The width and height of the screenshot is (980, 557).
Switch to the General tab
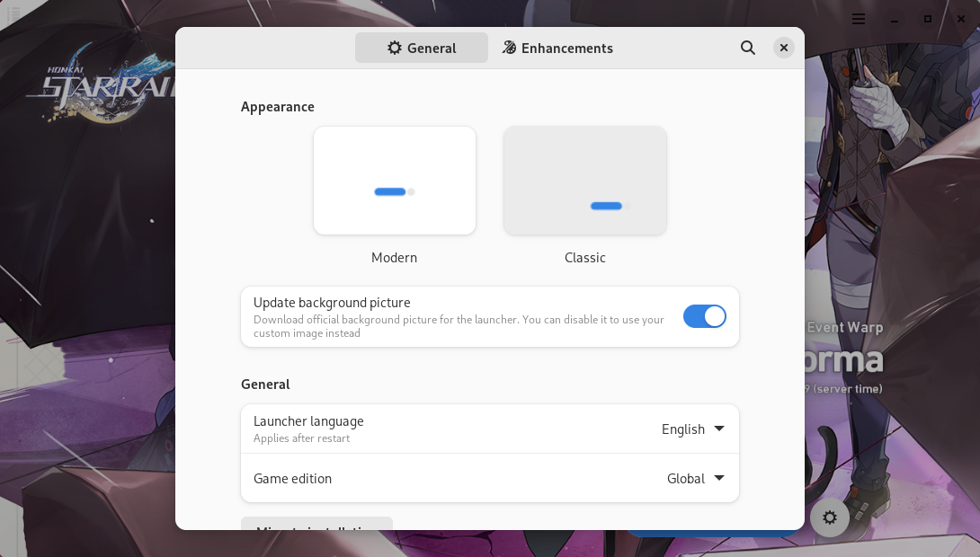[422, 49]
